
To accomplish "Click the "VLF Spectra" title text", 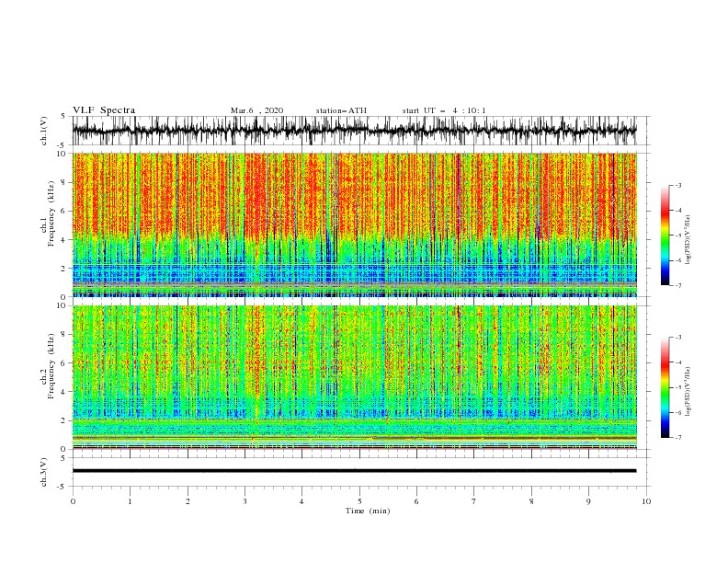I will [x=104, y=110].
